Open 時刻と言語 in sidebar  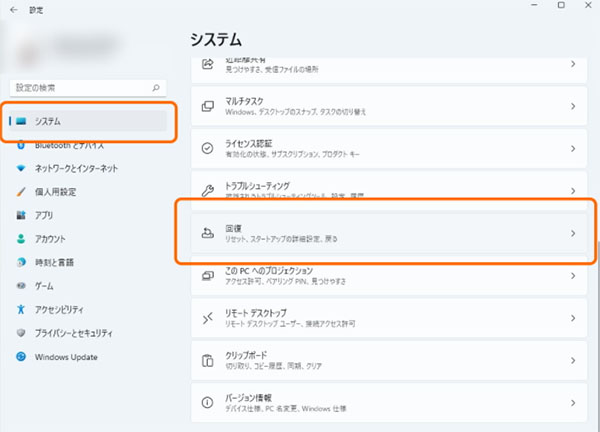88,262
